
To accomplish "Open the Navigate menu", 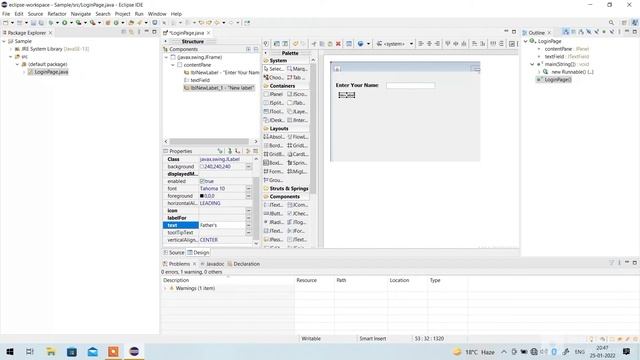I will 81,14.
